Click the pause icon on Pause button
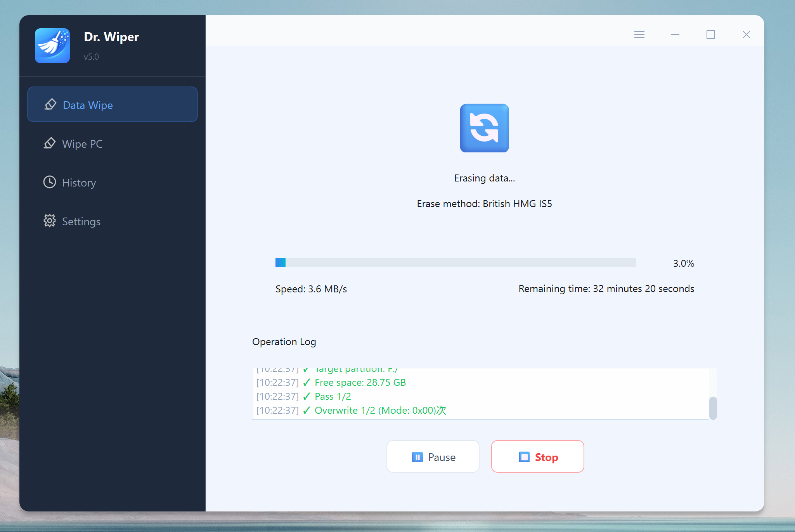Screen dimensions: 795x532 pos(417,457)
